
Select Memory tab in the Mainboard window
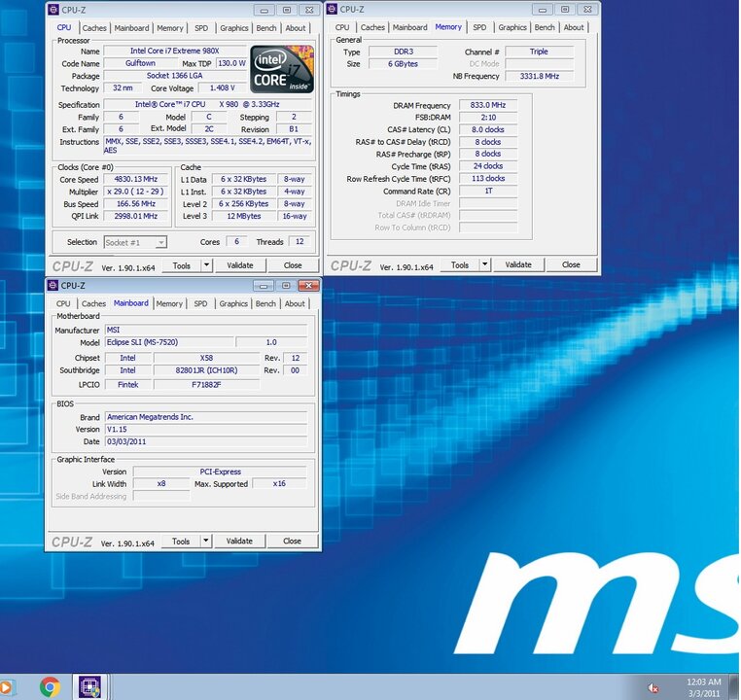pos(169,303)
